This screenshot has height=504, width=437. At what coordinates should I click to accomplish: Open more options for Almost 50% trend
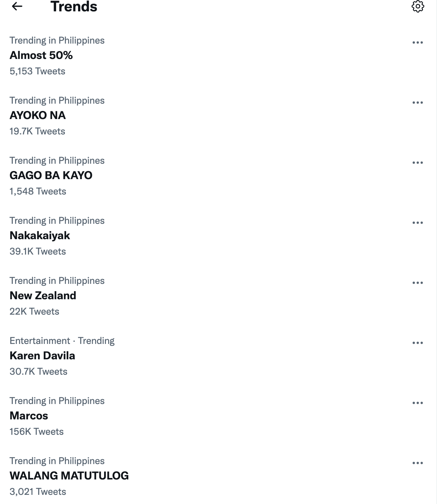418,42
